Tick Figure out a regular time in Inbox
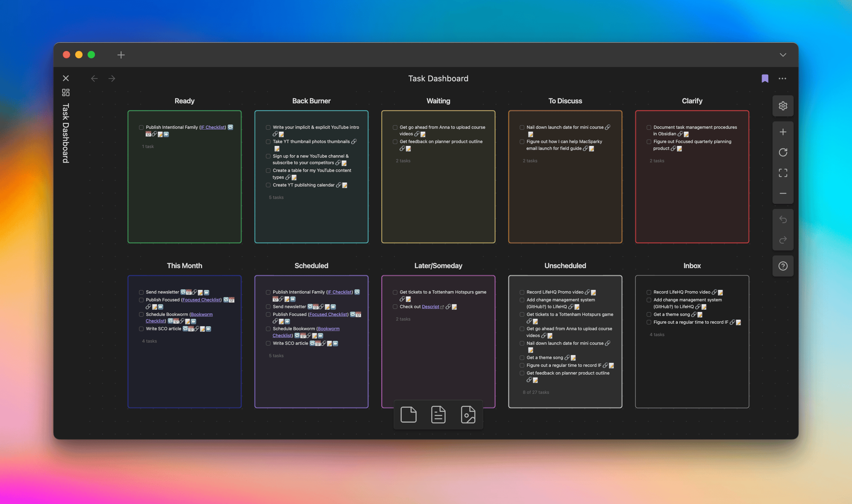This screenshot has height=504, width=852. click(x=649, y=323)
